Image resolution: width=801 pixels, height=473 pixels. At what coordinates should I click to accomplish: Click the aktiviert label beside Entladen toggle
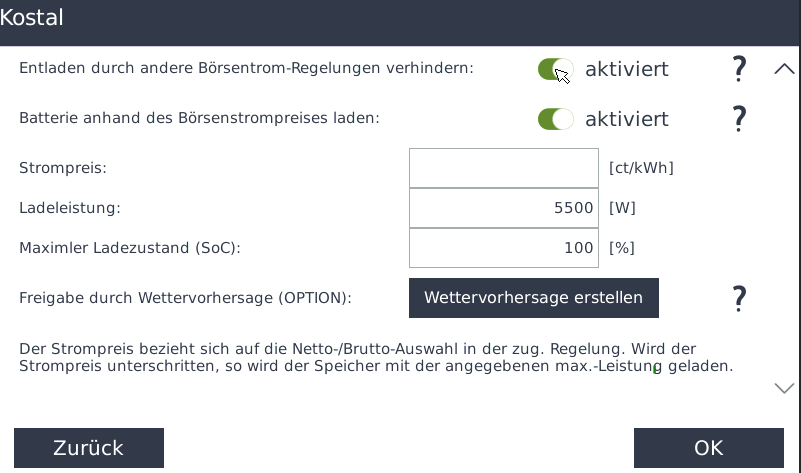626,69
